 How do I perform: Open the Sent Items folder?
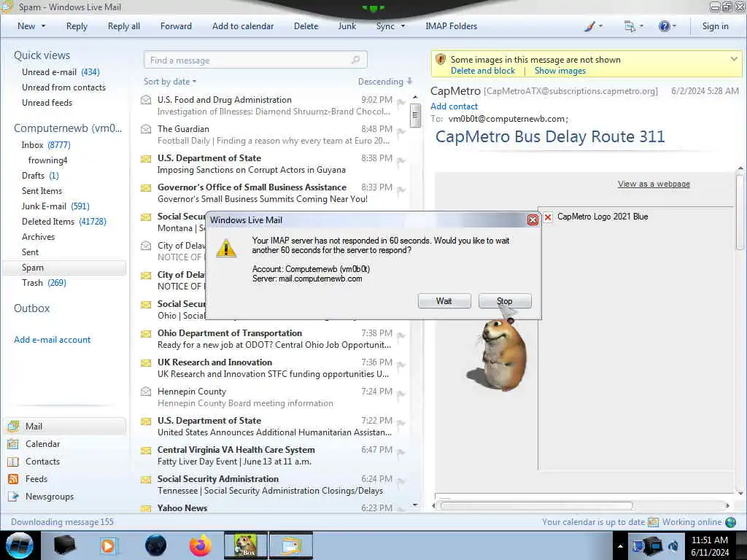point(42,190)
